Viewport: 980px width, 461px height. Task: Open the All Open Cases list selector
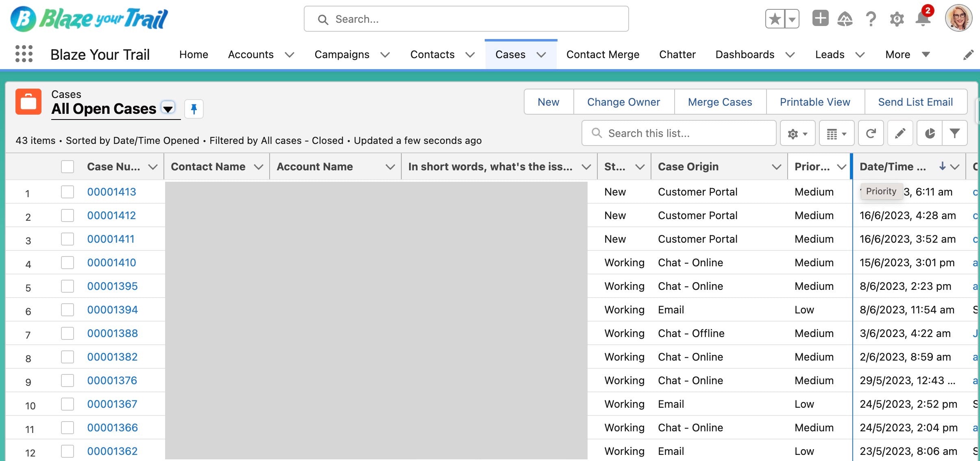[168, 108]
